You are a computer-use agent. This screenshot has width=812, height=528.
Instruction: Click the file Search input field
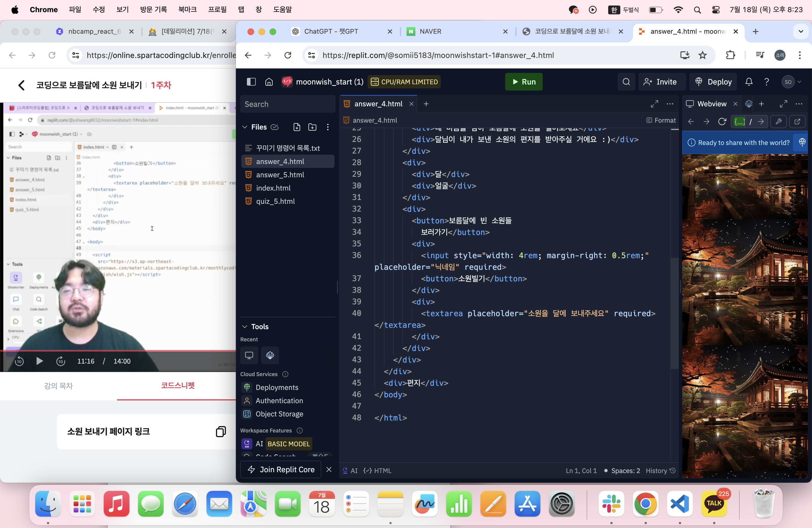pyautogui.click(x=288, y=104)
